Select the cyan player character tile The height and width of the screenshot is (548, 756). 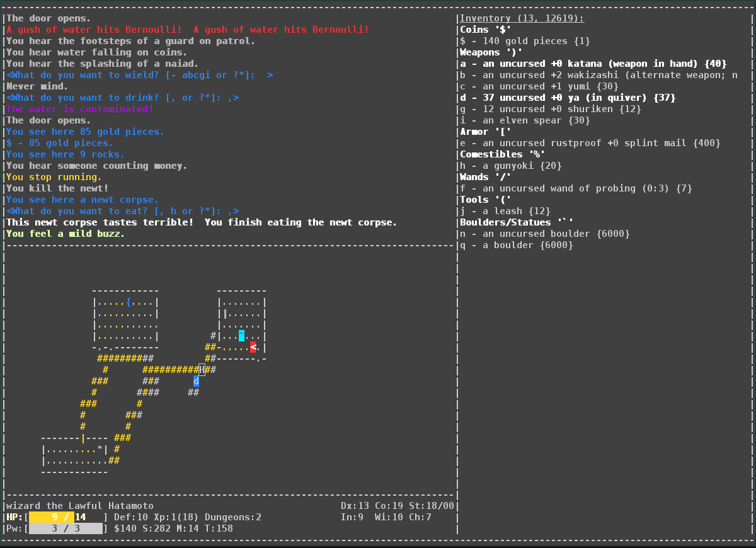[x=240, y=336]
